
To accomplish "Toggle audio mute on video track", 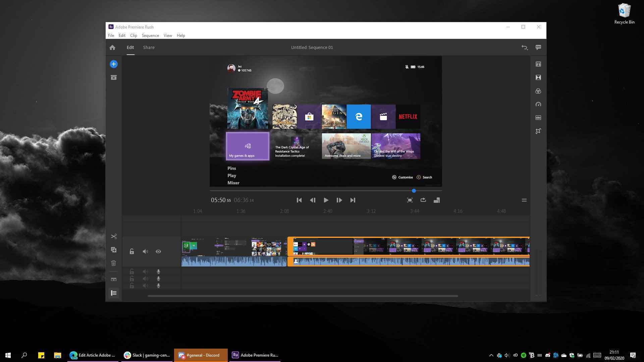I will pyautogui.click(x=145, y=251).
